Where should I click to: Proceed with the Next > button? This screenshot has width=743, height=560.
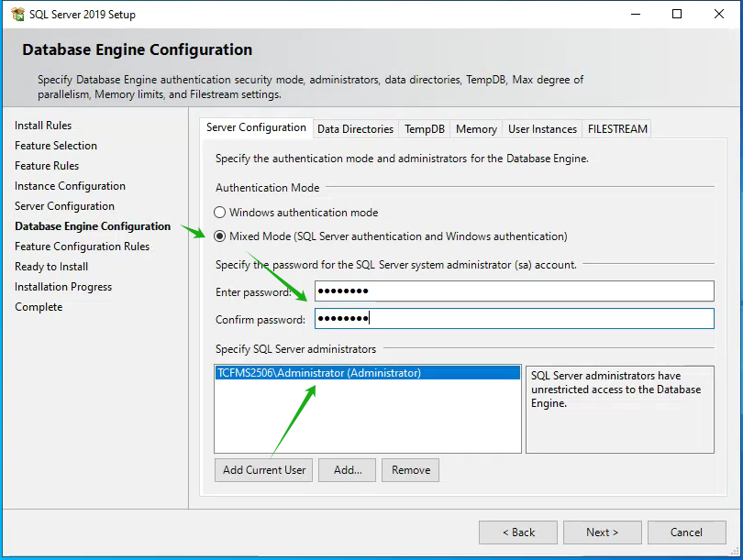(x=603, y=533)
